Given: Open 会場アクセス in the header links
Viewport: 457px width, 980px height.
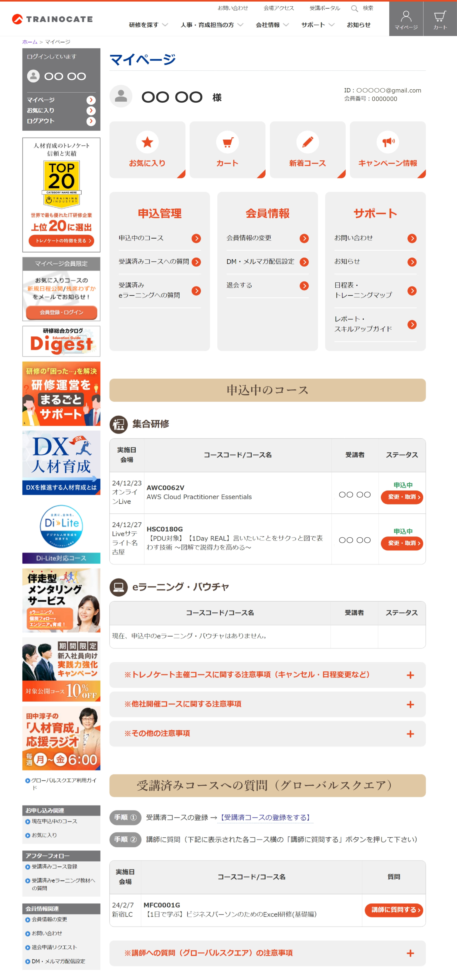Looking at the screenshot, I should [279, 8].
